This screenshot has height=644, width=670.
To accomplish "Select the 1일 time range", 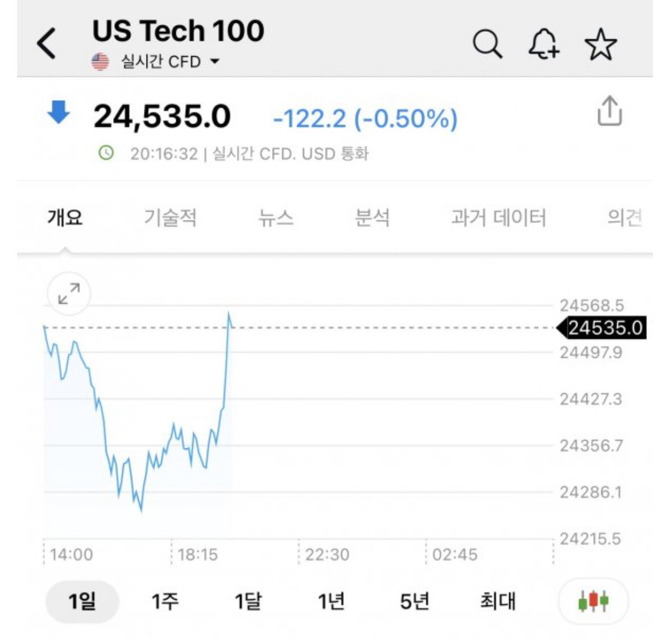I will point(82,601).
